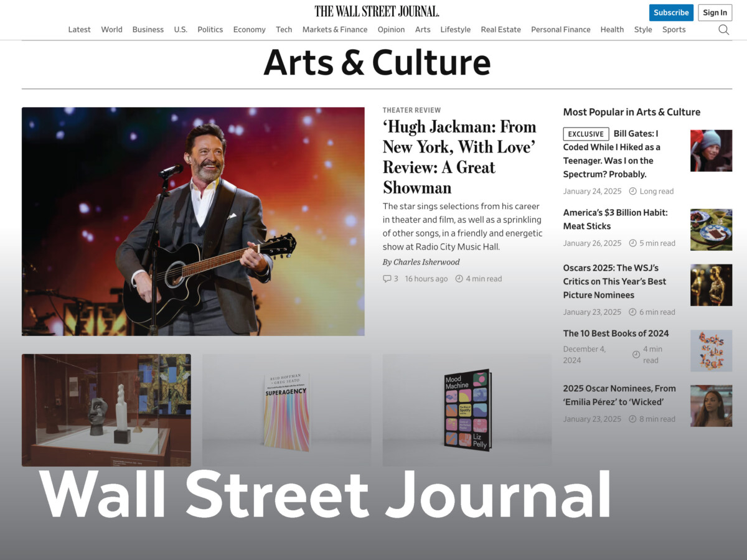The image size is (747, 560).
Task: Select Personal Finance in the navigation bar
Action: point(561,29)
